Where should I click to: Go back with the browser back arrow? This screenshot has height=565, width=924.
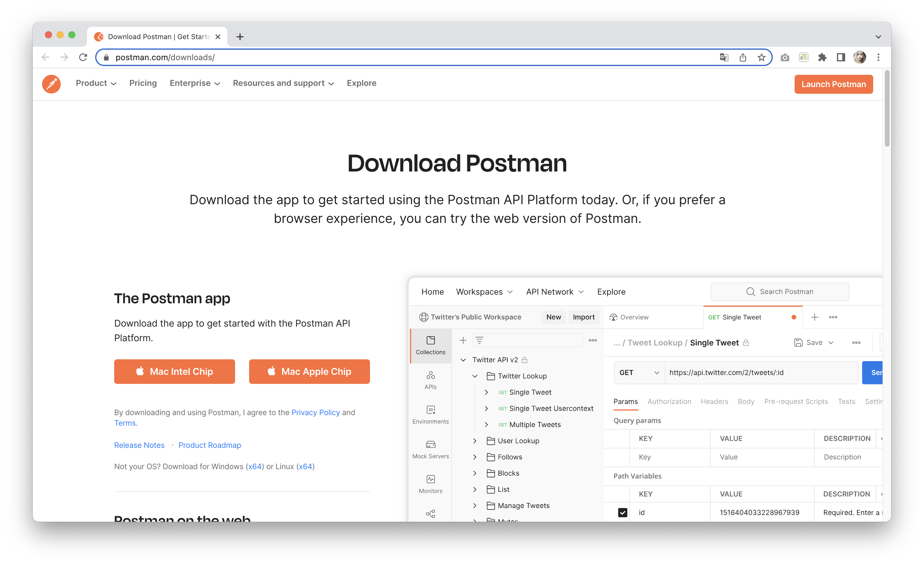click(x=45, y=57)
